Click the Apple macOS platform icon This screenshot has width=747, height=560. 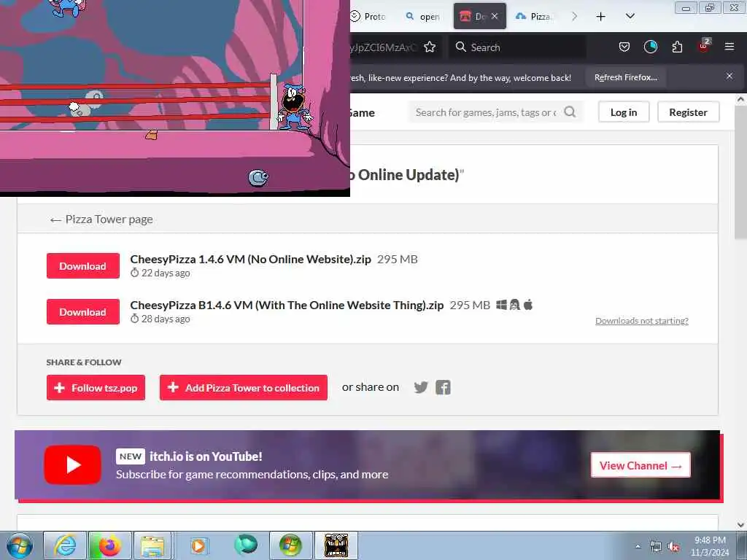528,304
